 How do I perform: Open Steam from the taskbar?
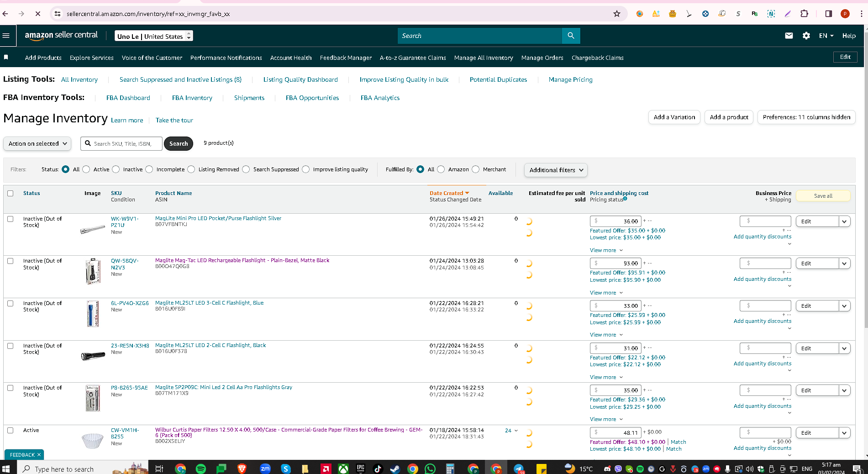395,469
